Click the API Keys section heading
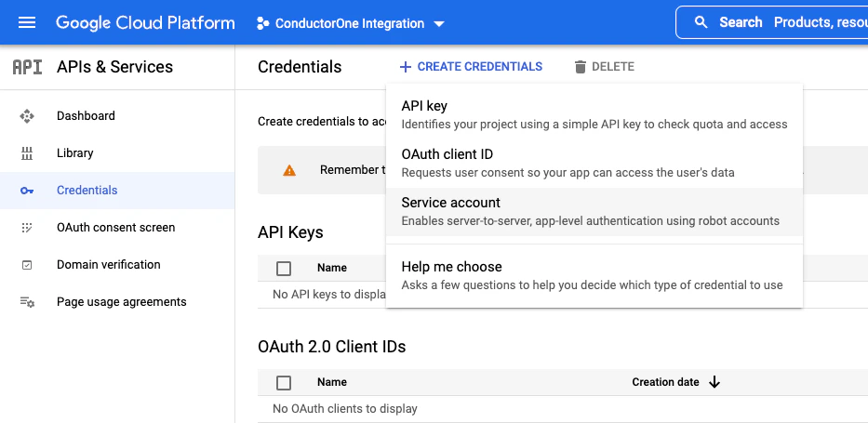 pos(290,232)
